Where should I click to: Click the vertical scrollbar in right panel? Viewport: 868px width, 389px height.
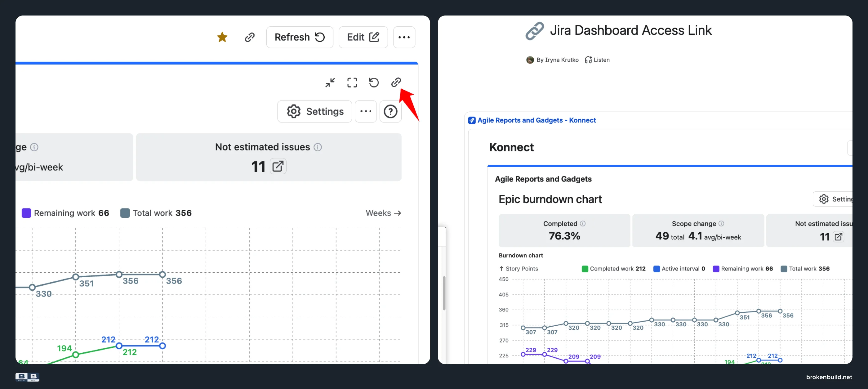(444, 293)
